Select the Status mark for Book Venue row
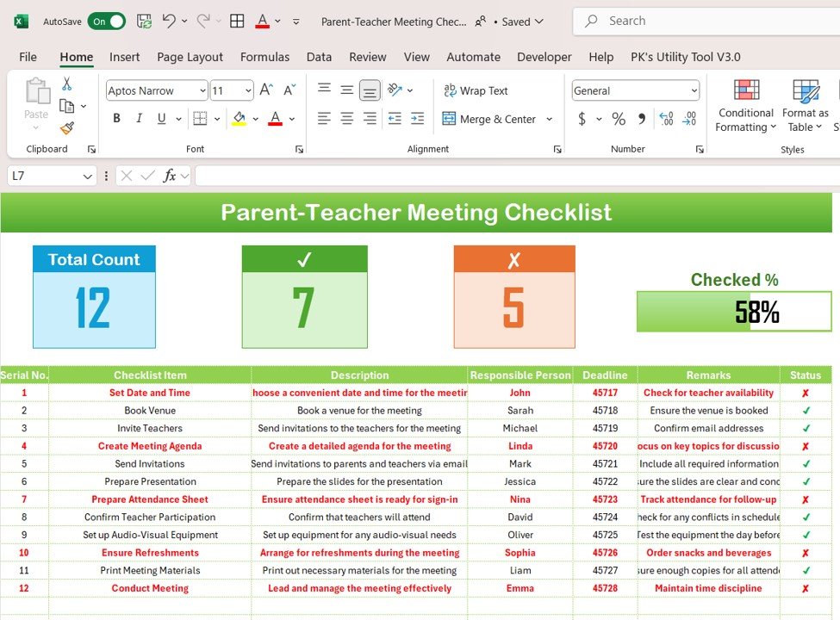Viewport: 840px width, 620px height. 806,411
